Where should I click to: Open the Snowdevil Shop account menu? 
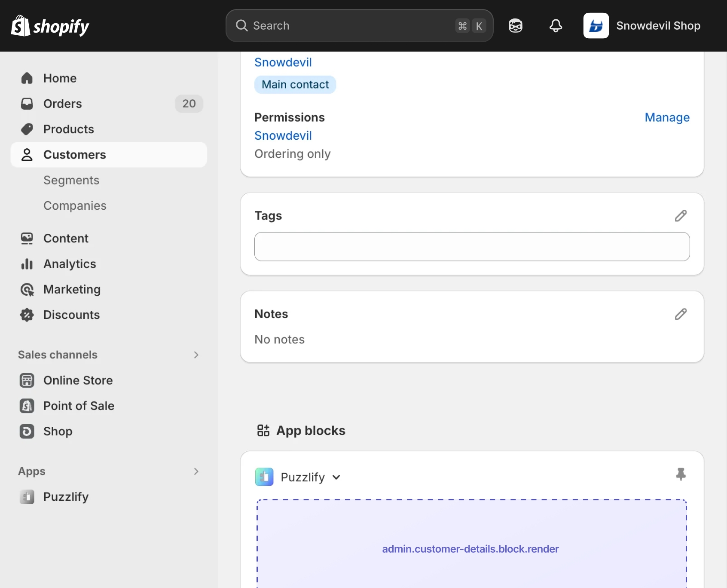coord(642,26)
